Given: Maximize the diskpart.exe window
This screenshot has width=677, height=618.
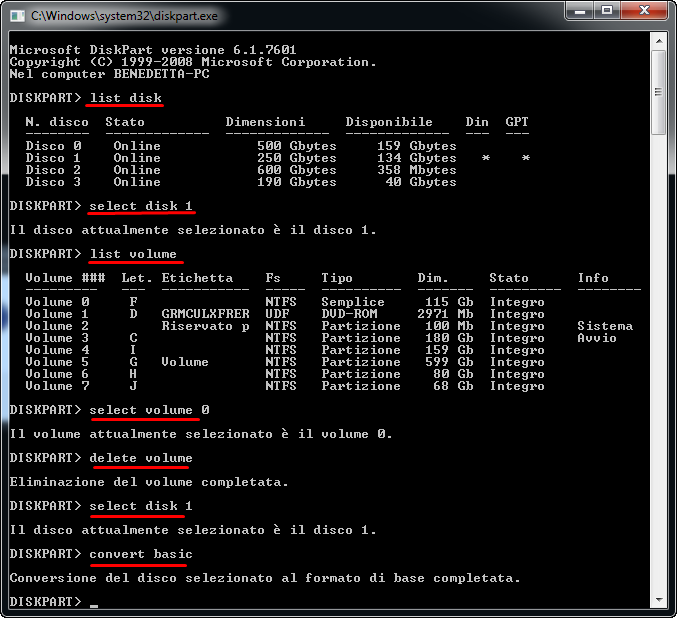Looking at the screenshot, I should click(607, 11).
